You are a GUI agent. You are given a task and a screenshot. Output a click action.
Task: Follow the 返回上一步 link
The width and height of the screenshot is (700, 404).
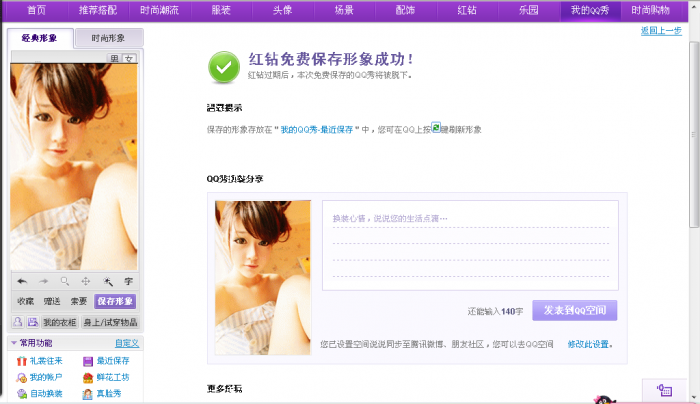coord(661,31)
